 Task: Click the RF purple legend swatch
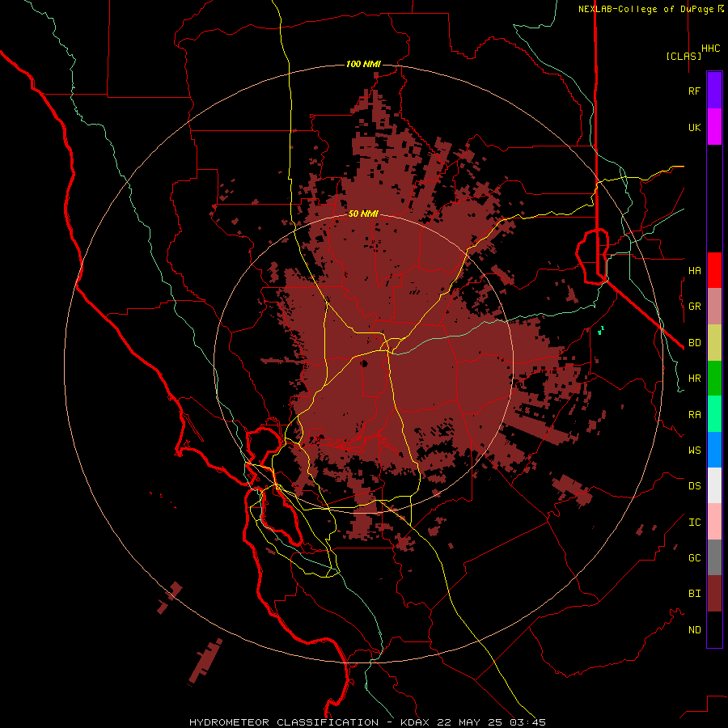[x=714, y=91]
